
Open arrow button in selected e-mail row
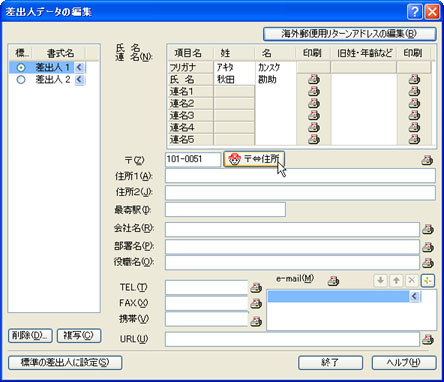pos(414,296)
